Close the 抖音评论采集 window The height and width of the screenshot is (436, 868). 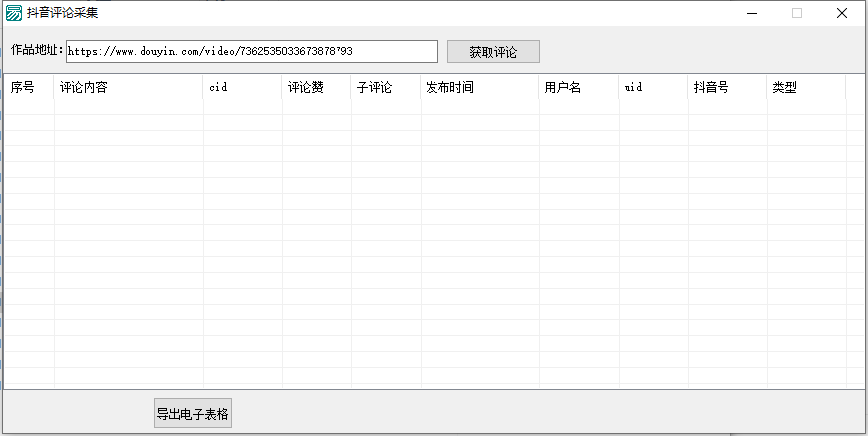tap(842, 13)
